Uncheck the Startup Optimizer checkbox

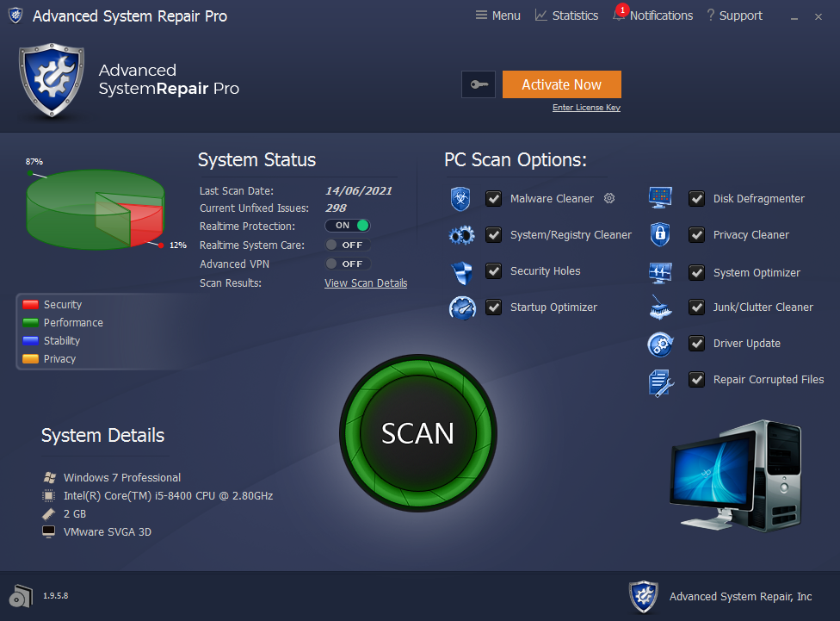coord(493,307)
